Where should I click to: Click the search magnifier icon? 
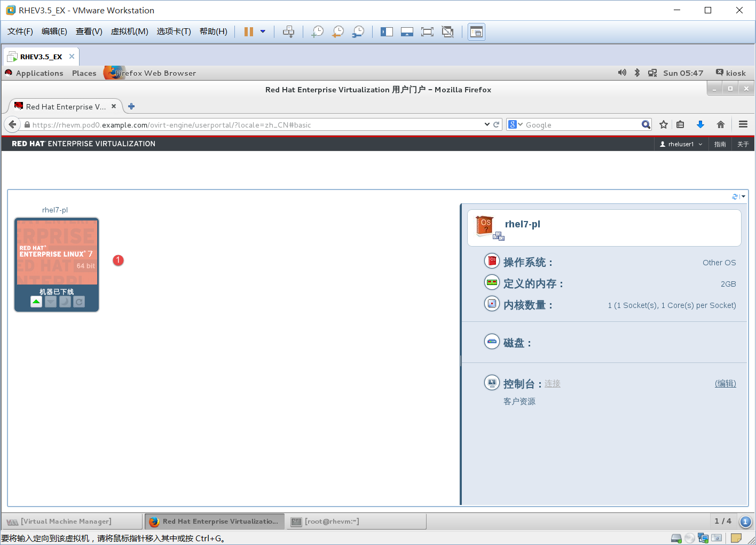coord(646,124)
